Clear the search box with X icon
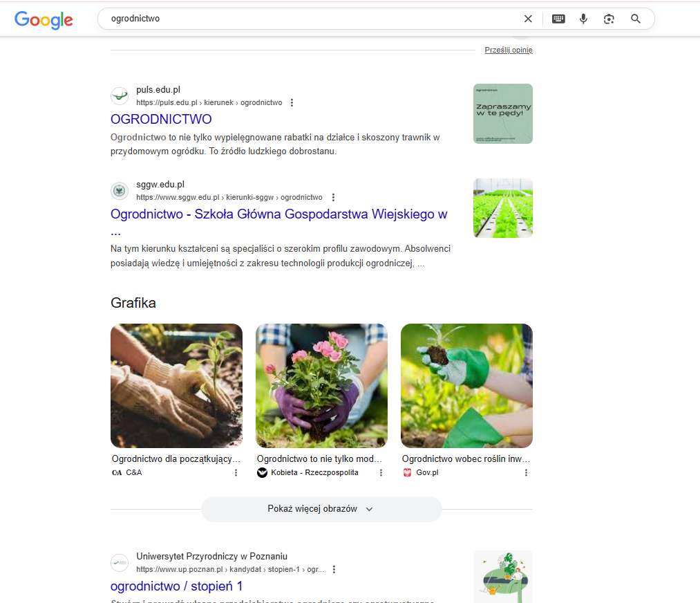Image resolution: width=700 pixels, height=603 pixels. point(528,19)
